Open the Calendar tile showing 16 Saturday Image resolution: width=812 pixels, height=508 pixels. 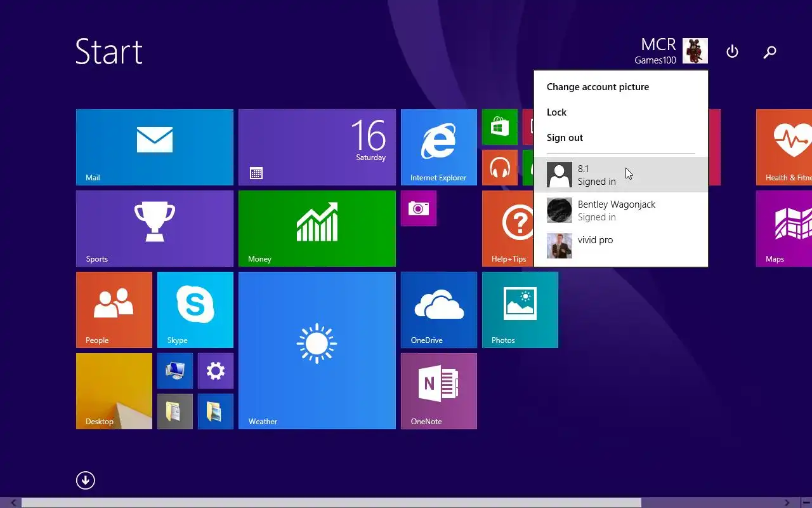click(x=317, y=147)
